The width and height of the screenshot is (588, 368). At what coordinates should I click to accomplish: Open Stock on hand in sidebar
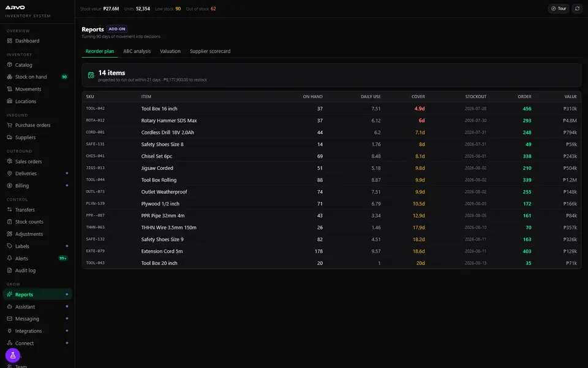[37, 77]
